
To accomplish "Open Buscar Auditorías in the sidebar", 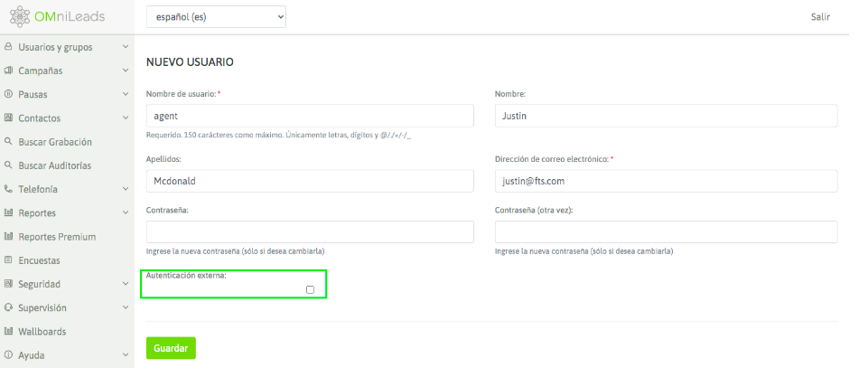I will 54,165.
